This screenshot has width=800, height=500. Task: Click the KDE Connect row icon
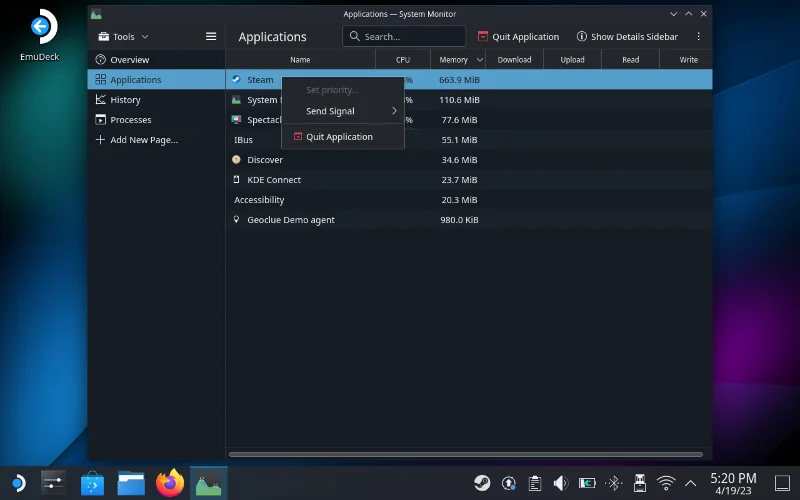(x=236, y=180)
